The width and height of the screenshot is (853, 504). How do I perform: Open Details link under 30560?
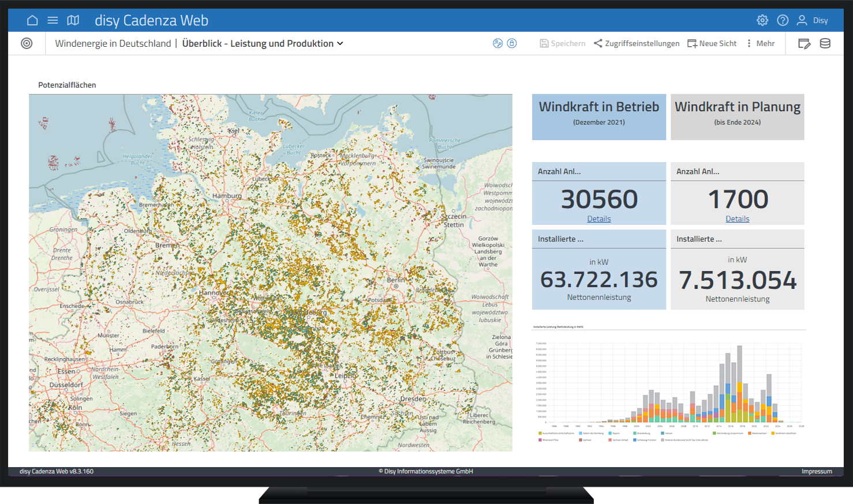[x=599, y=219]
